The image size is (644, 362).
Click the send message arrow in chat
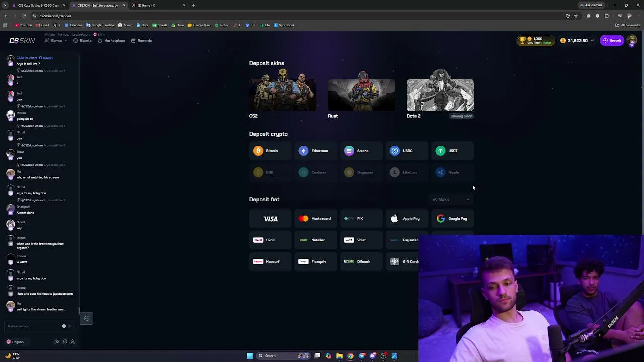point(70,326)
